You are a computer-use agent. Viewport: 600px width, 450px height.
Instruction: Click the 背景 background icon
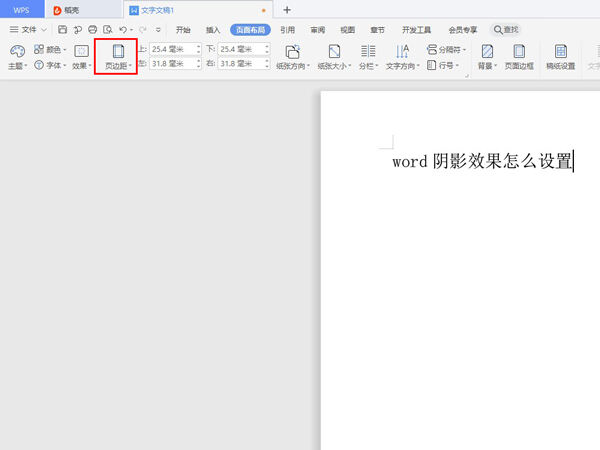[x=487, y=51]
